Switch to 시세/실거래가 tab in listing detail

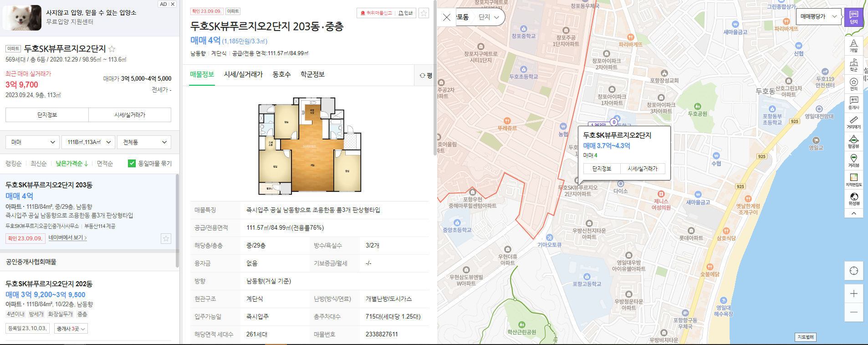pos(243,74)
